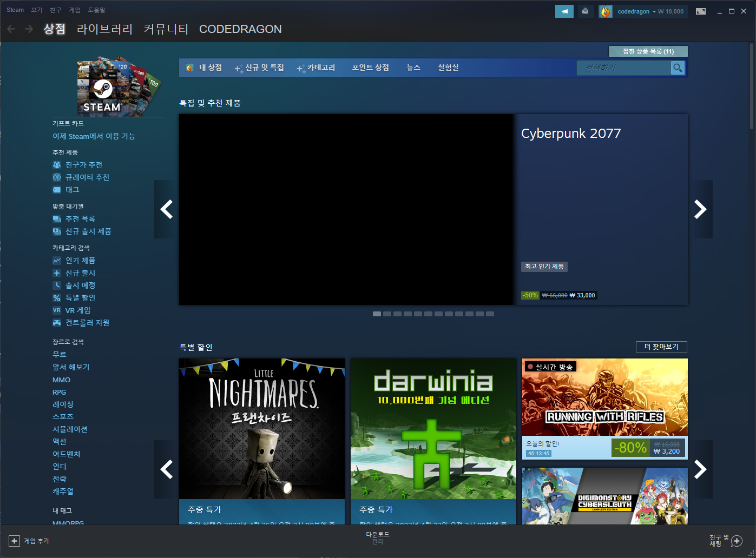This screenshot has height=558, width=756.
Task: Click the 친구가 추천 friends icon
Action: click(57, 165)
